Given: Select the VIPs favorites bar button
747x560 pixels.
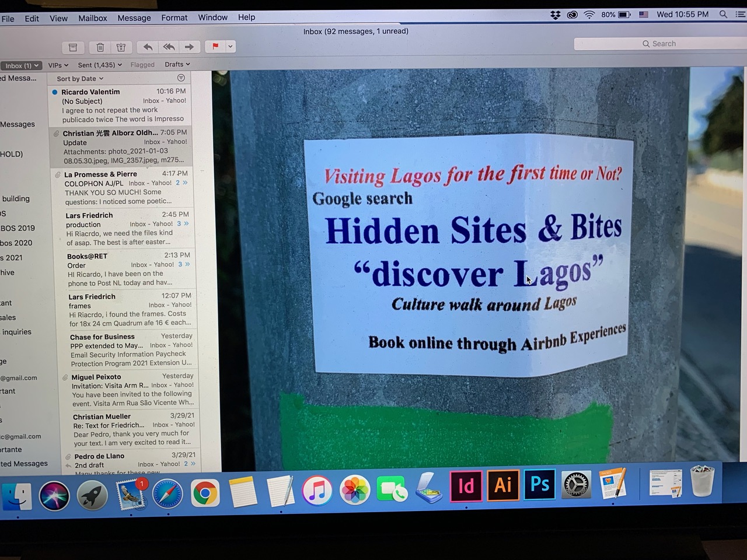Looking at the screenshot, I should 58,65.
